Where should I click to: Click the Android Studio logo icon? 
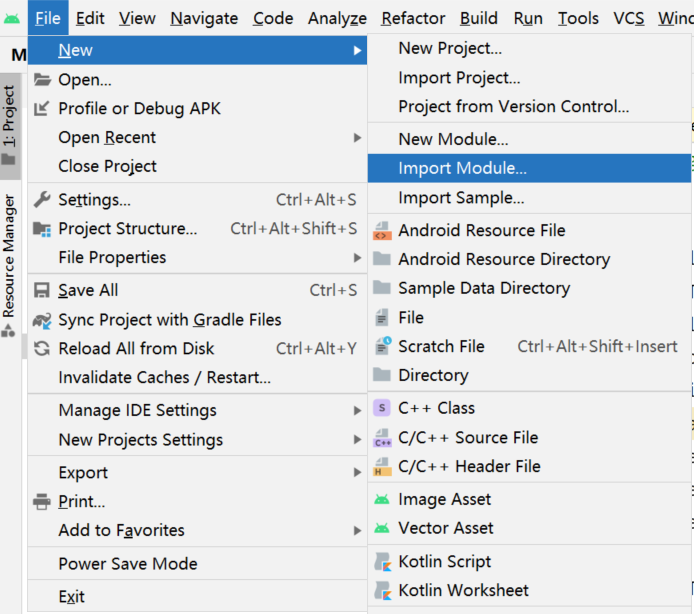coord(12,19)
